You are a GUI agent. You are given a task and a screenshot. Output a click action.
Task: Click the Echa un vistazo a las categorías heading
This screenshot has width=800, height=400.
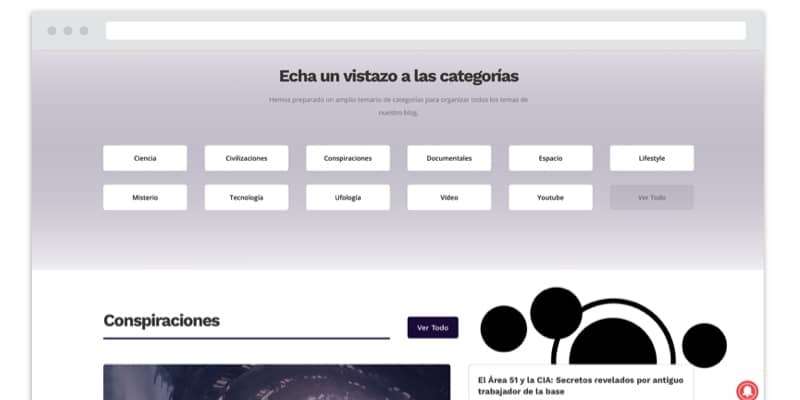pos(398,77)
